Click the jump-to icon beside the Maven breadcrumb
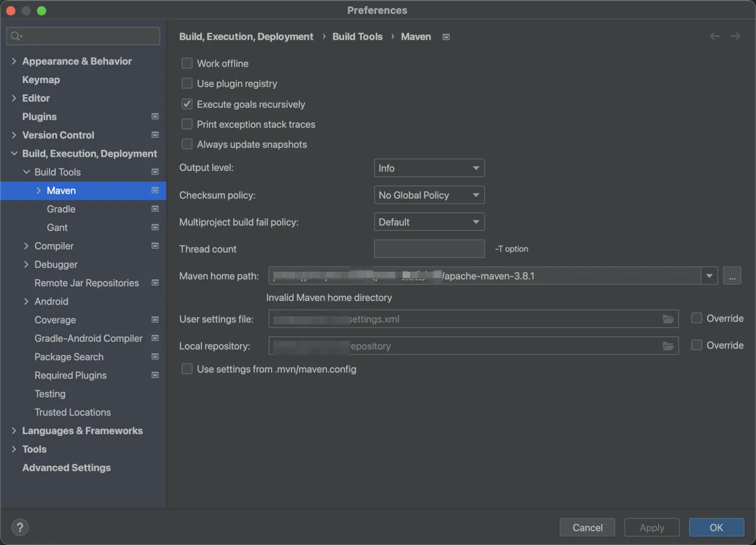 [446, 36]
